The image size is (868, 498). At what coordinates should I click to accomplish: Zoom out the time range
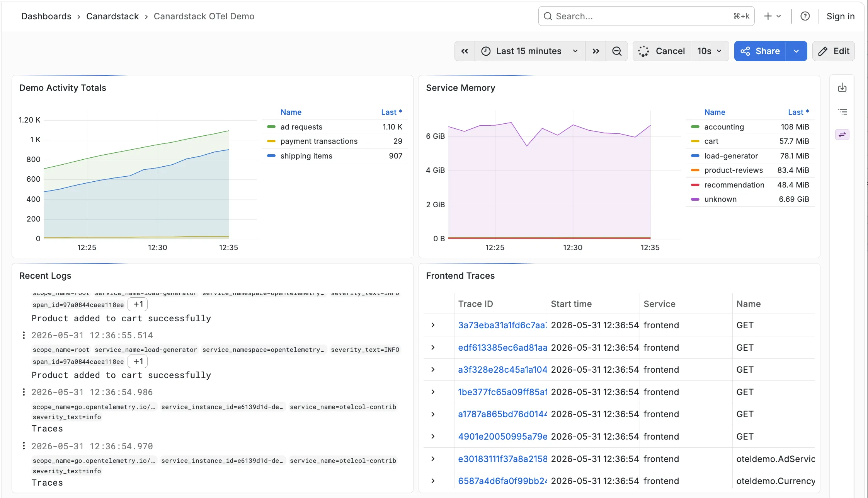(x=617, y=51)
